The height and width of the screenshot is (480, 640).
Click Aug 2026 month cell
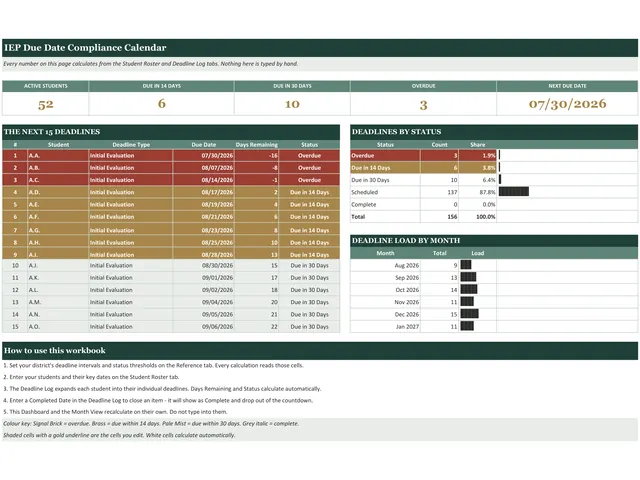click(x=385, y=265)
